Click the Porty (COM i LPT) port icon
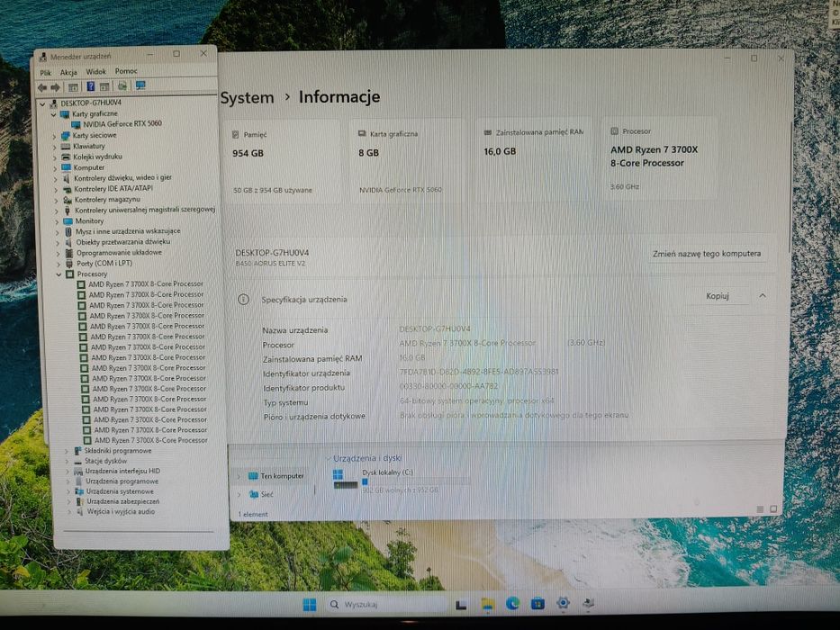 point(69,264)
